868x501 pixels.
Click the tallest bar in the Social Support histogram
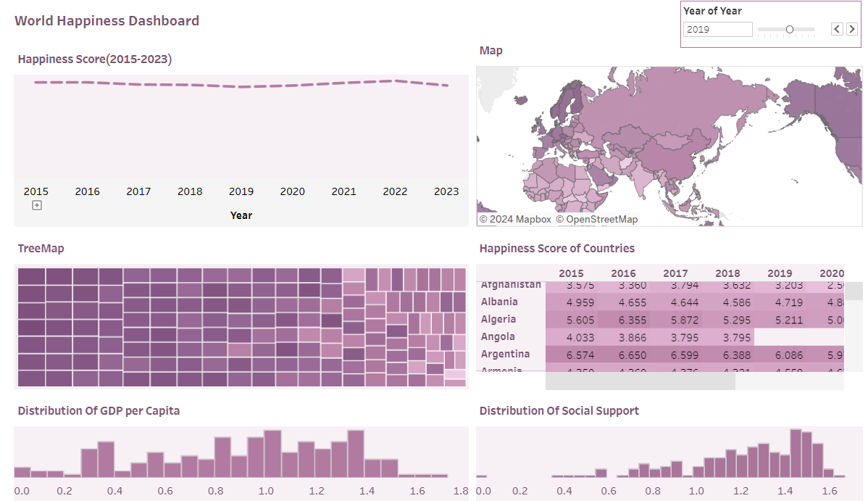click(796, 453)
